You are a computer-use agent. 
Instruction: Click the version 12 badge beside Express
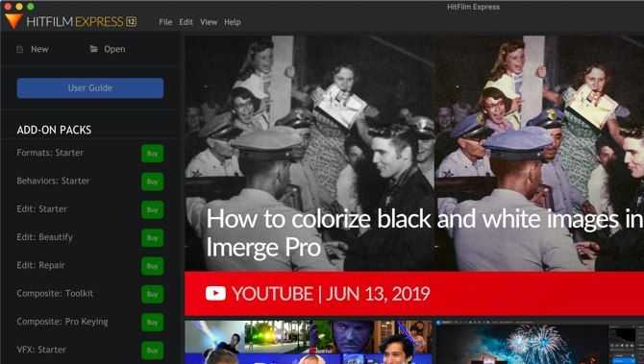click(131, 22)
